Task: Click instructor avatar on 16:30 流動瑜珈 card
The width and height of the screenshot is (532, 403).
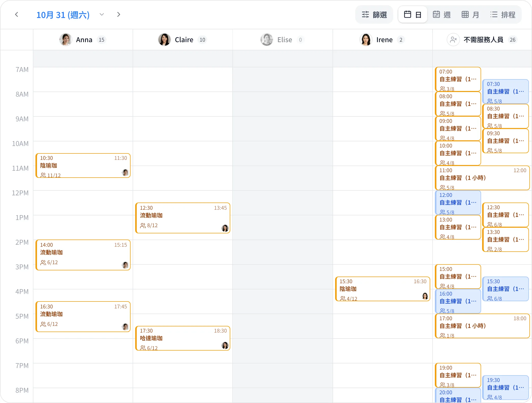Action: [125, 327]
